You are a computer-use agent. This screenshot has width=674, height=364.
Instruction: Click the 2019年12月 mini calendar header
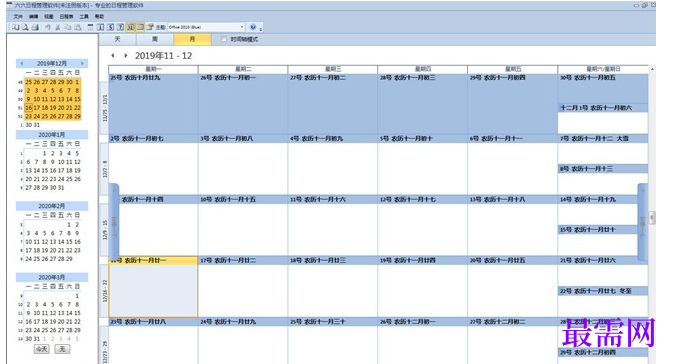click(x=52, y=64)
